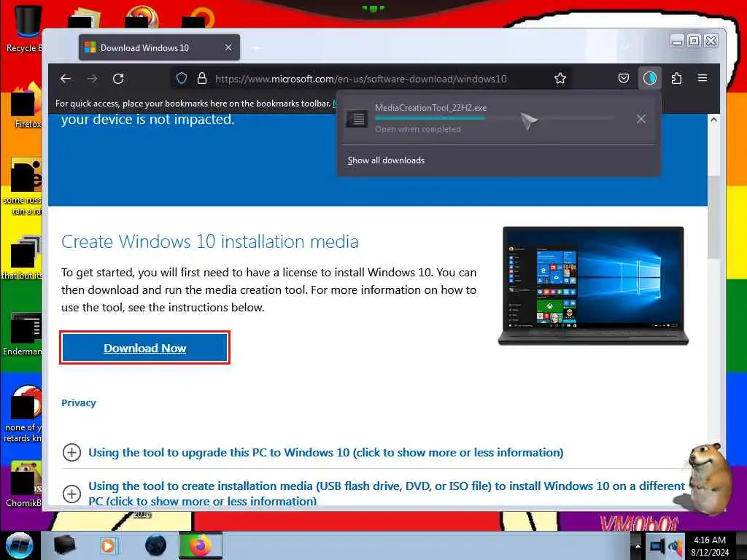This screenshot has width=747, height=560.
Task: Click the forward navigation arrow
Action: click(x=92, y=79)
